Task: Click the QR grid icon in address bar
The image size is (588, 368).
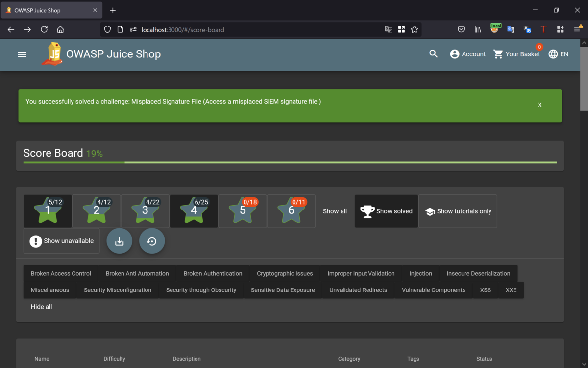Action: coord(401,30)
